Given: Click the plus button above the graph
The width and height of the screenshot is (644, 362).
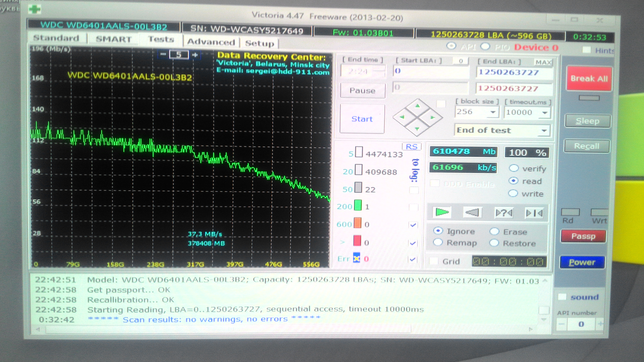Looking at the screenshot, I should (x=195, y=55).
